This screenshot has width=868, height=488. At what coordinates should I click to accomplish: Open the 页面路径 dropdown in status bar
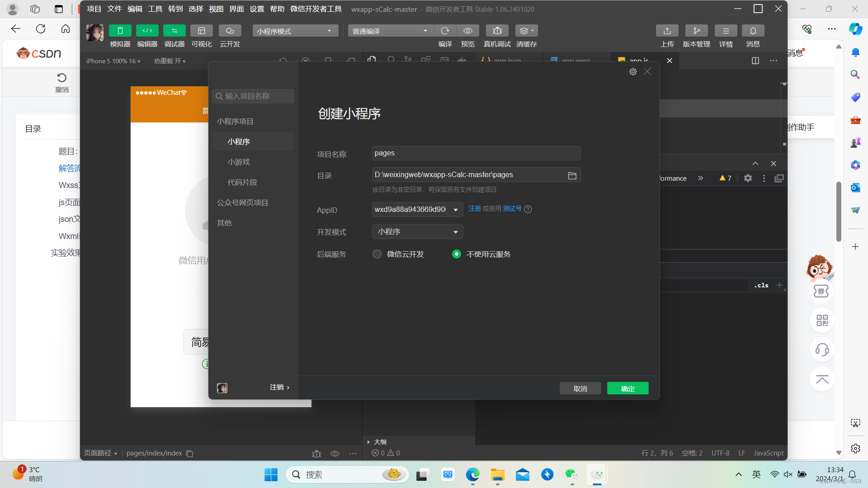pos(100,453)
